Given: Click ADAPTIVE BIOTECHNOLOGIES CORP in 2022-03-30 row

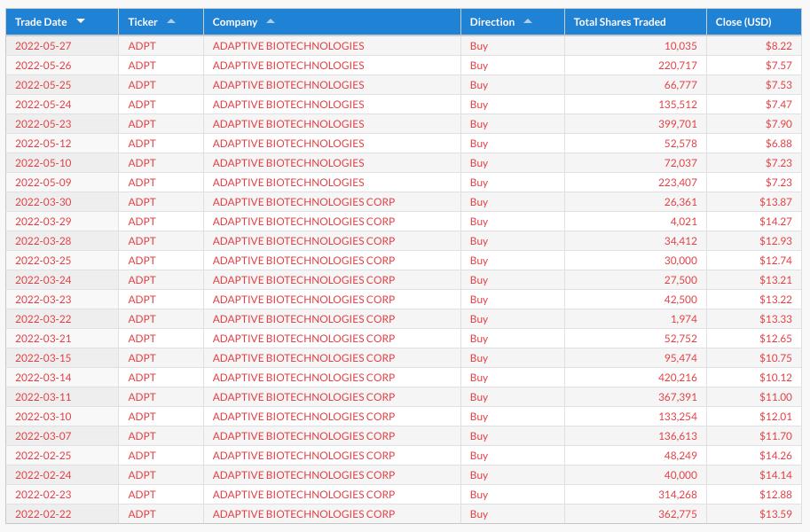Looking at the screenshot, I should [x=303, y=202].
